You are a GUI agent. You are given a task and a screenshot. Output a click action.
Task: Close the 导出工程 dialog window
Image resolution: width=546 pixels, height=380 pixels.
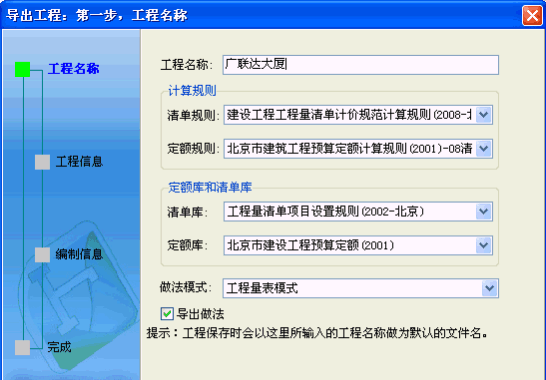coord(532,15)
